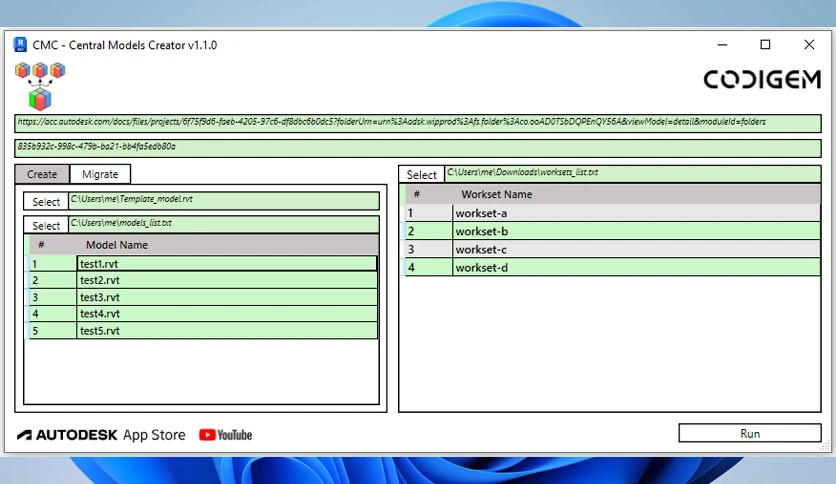Screen dimensions: 836x484
Task: Select the test1.rvt cell
Action: click(x=227, y=263)
